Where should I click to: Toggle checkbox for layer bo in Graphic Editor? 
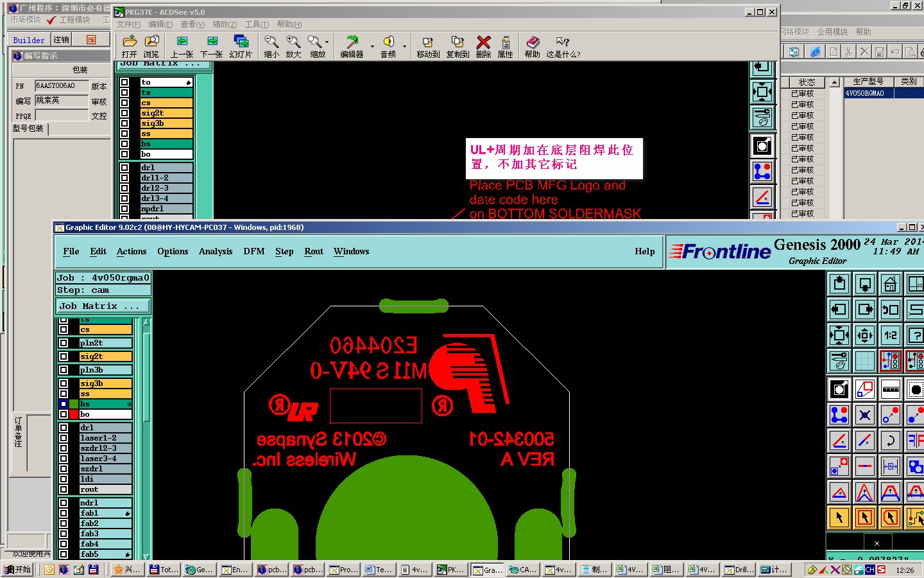pyautogui.click(x=64, y=414)
